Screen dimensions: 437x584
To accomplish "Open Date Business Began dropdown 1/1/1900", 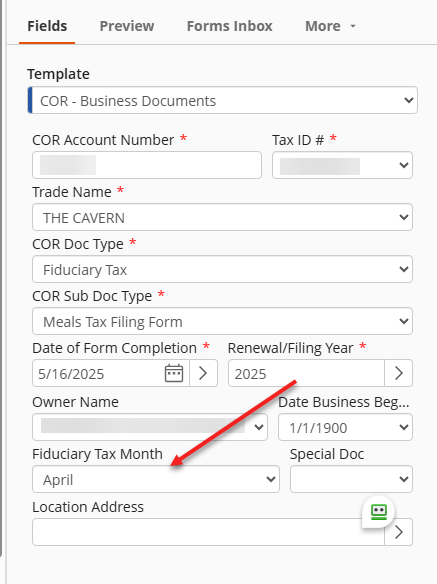I will tap(345, 427).
